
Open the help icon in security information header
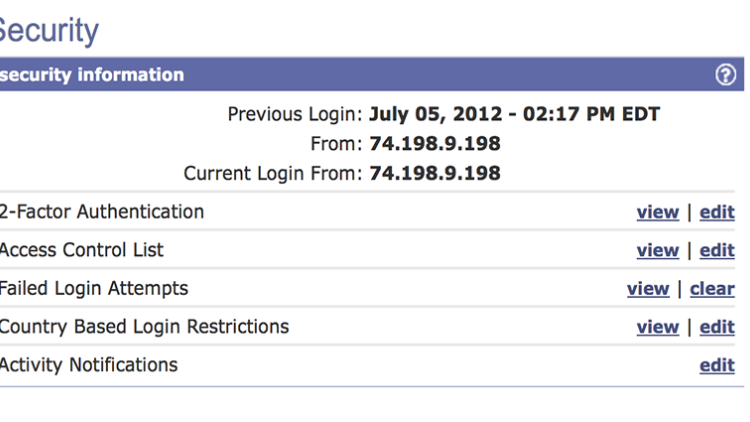point(726,75)
